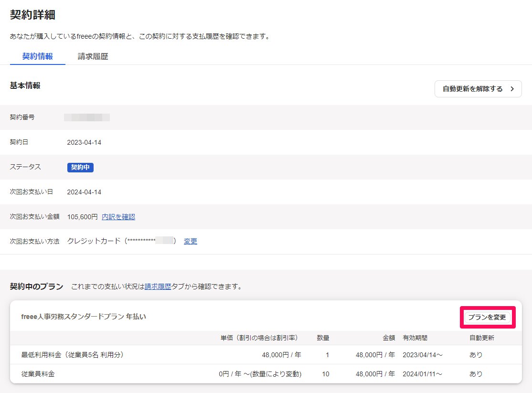Click 変更 link for payment method
The image size is (532, 393).
[x=191, y=241]
